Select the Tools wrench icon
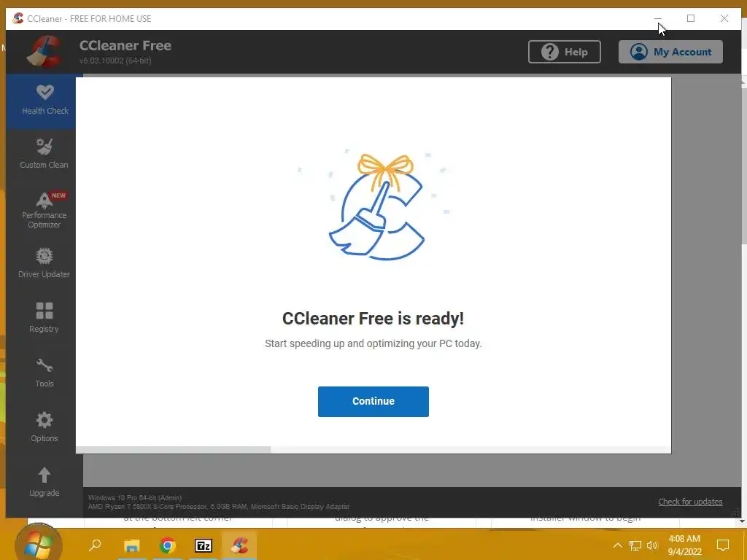The height and width of the screenshot is (560, 747). [44, 366]
